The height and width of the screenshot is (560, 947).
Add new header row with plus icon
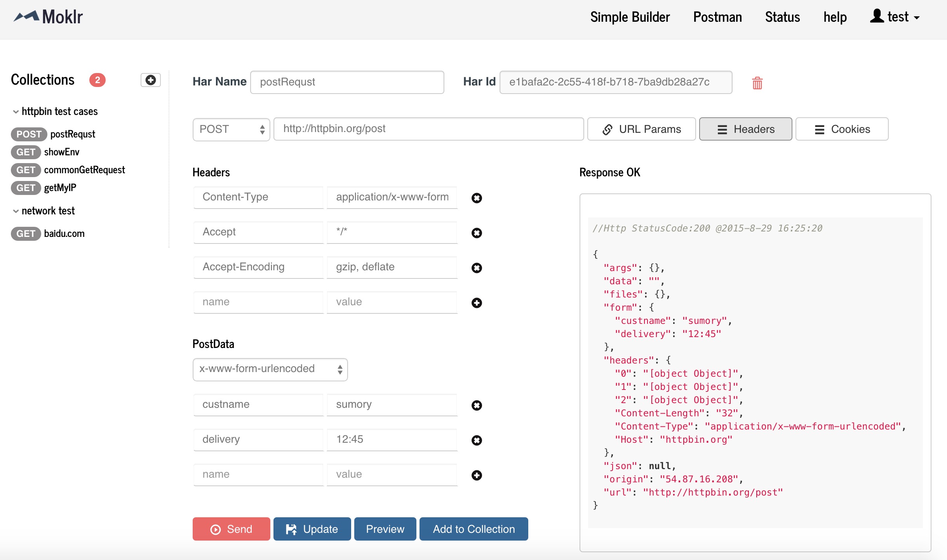coord(477,303)
